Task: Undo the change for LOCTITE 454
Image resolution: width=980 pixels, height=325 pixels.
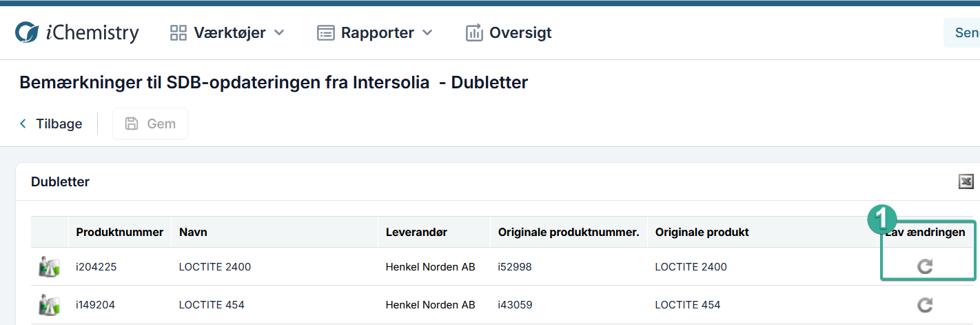Action: (x=925, y=304)
